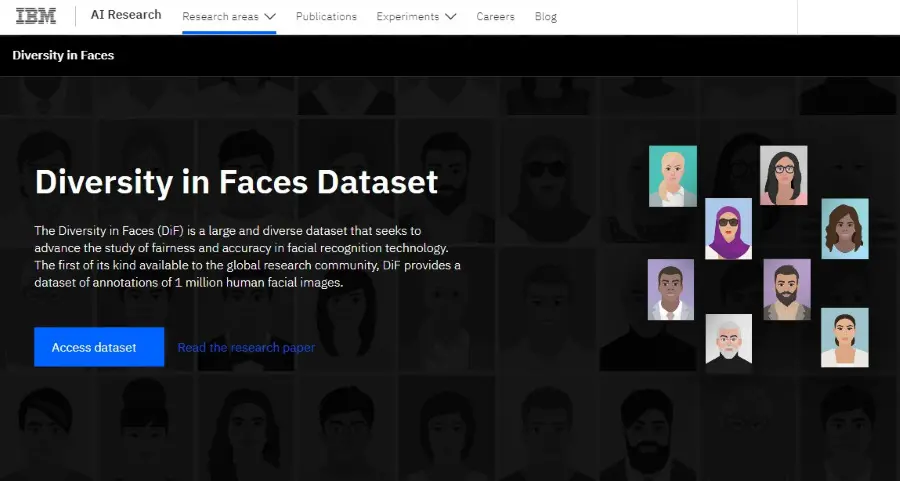Click the white-haired bearded man with glasses avatar
The width and height of the screenshot is (900, 481).
(728, 338)
